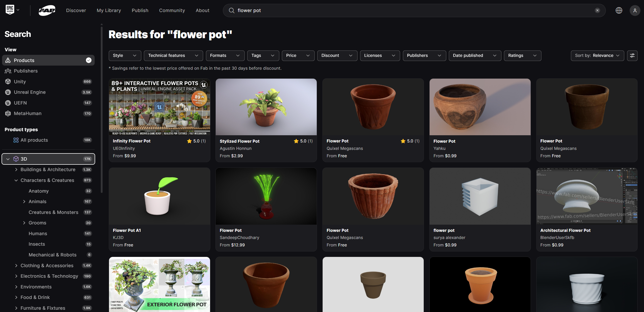Open SandeepChoudhary publisher link
The image size is (644, 312).
[x=239, y=237]
